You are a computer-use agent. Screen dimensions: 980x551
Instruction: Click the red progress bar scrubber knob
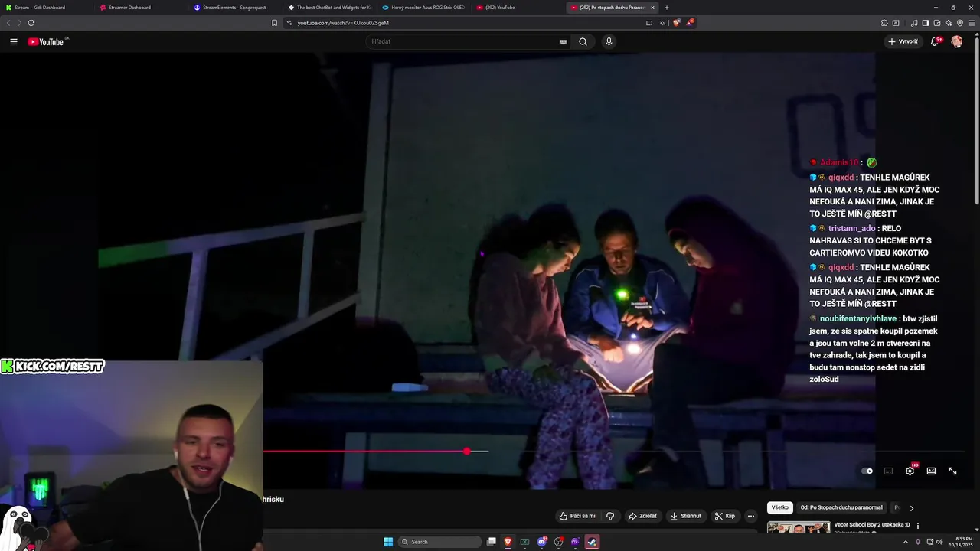(467, 452)
